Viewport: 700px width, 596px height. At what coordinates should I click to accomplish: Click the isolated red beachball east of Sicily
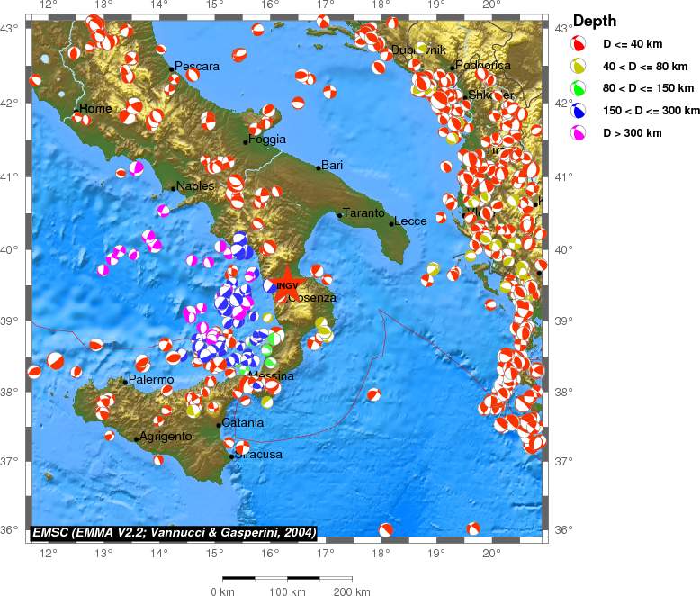click(373, 394)
